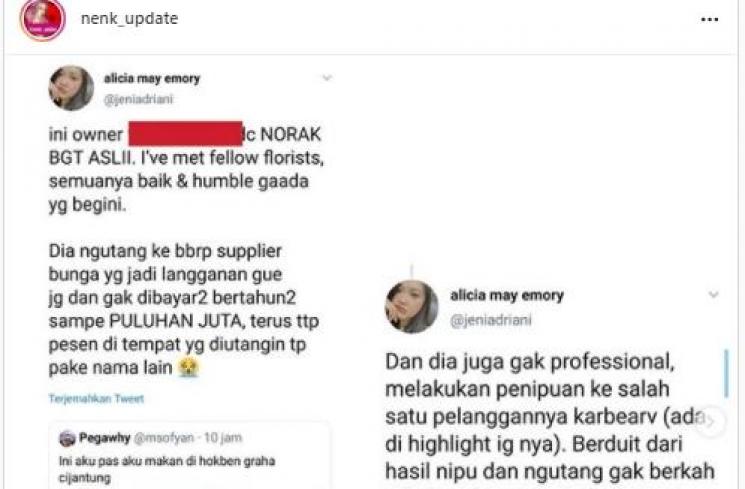The height and width of the screenshot is (489, 745).
Task: Click Terjemahkan Tweet link
Action: tap(96, 398)
